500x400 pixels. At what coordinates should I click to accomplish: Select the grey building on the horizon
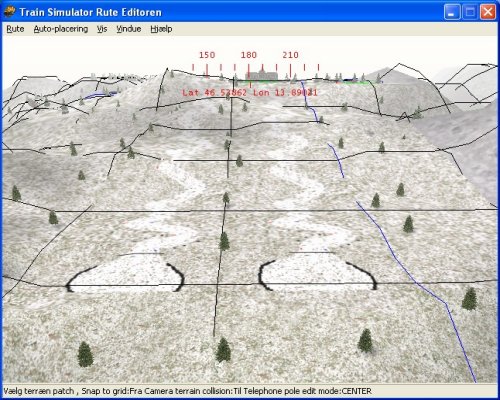262,75
